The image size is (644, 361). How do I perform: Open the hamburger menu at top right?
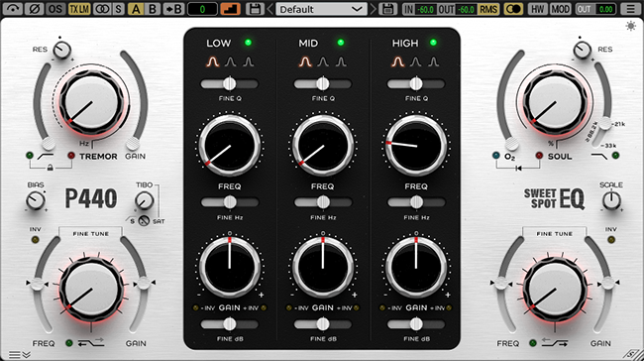point(631,9)
